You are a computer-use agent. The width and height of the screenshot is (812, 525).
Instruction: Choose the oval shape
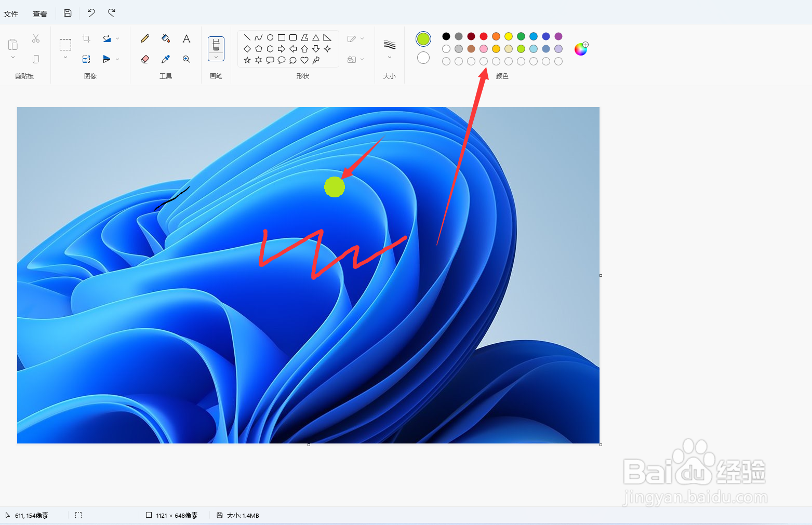[x=270, y=37]
